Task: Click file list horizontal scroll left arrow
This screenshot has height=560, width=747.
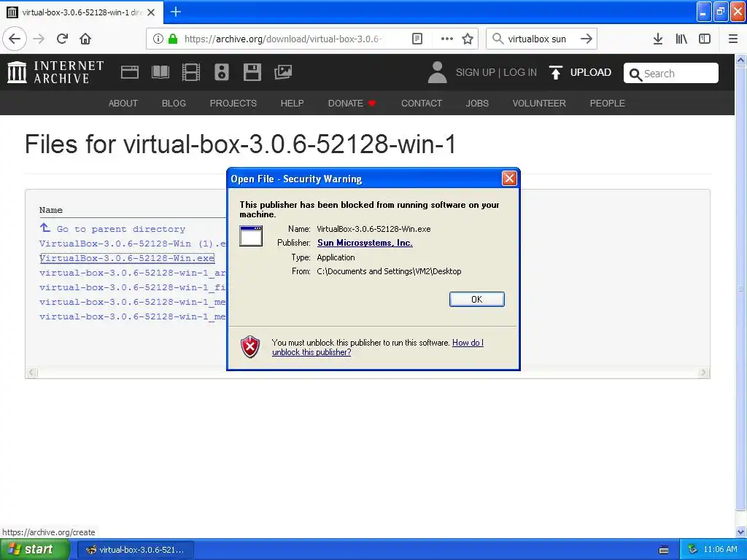Action: click(x=31, y=373)
